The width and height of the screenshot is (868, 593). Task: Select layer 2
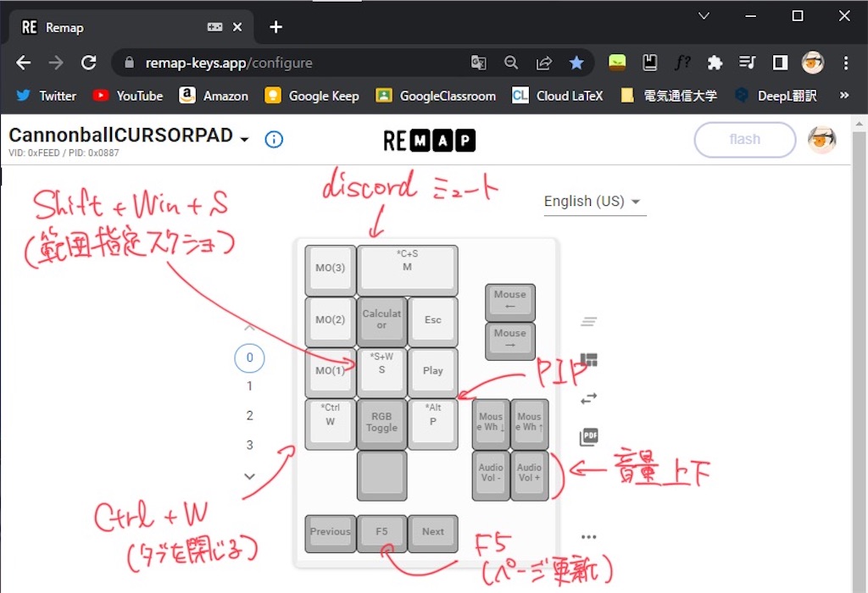[x=250, y=415]
